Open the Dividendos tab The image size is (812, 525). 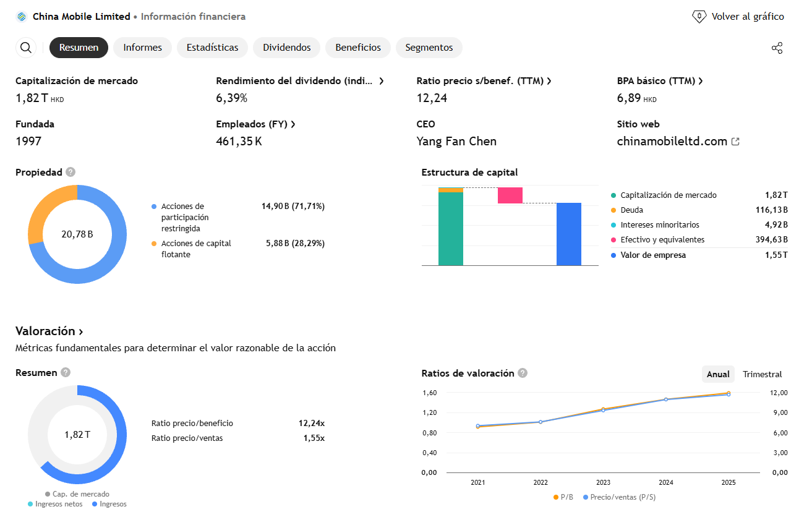click(x=286, y=48)
